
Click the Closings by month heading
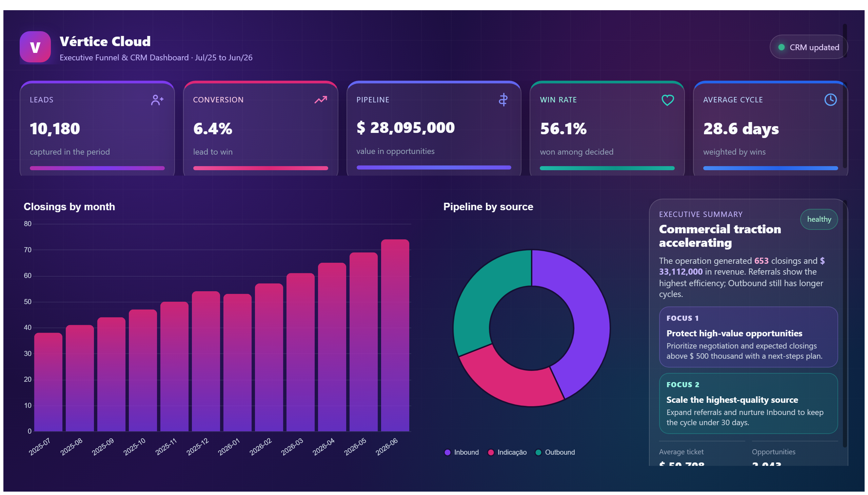(70, 207)
